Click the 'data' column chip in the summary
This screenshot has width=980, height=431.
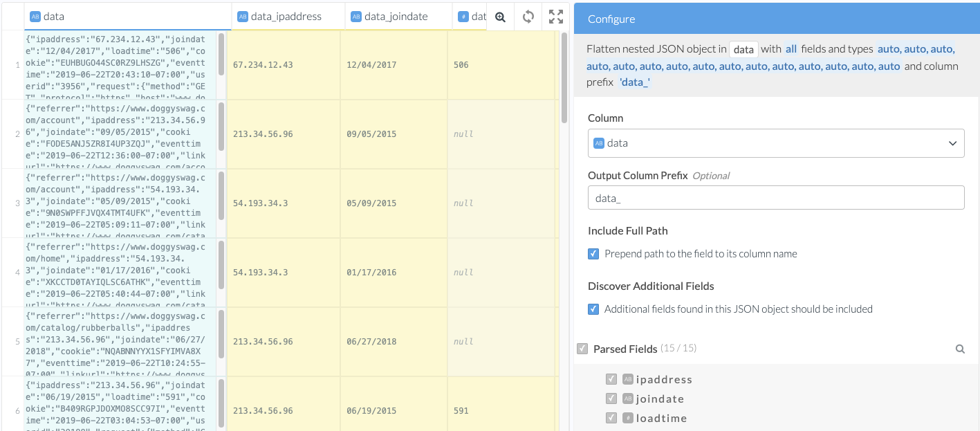(743, 49)
